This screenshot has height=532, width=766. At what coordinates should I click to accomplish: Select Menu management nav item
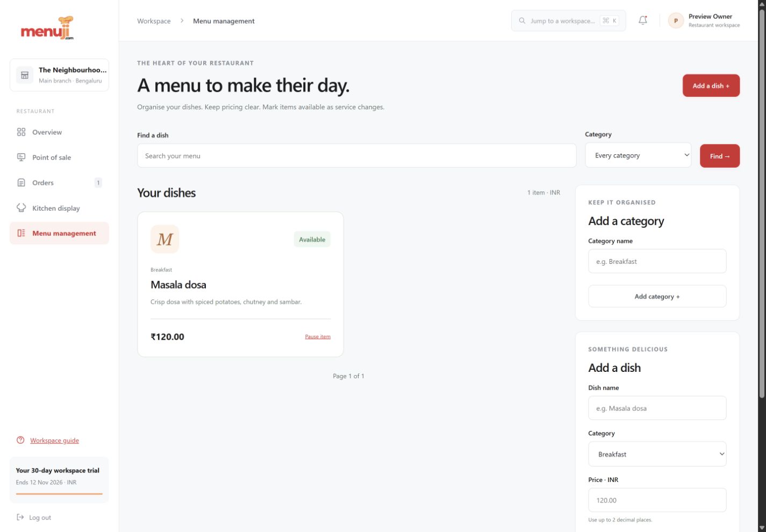pos(59,233)
